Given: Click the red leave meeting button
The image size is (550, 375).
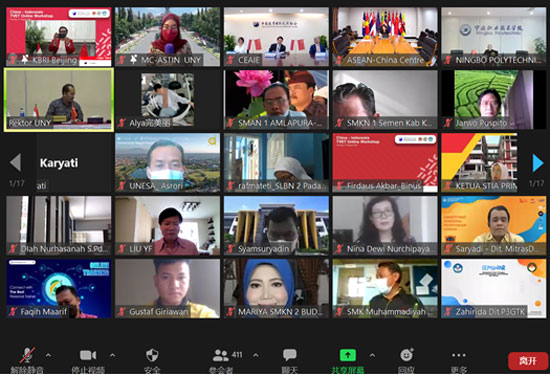Looking at the screenshot, I should (x=528, y=361).
